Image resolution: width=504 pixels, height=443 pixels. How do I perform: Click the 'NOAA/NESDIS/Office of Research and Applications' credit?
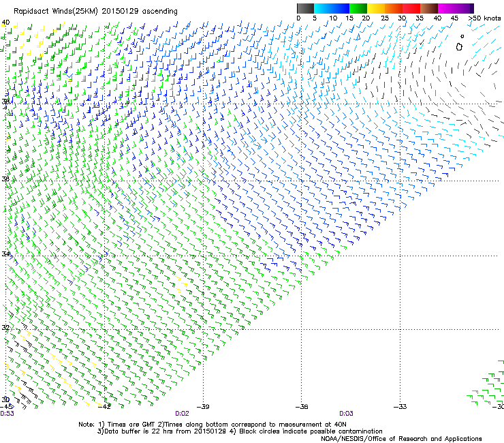coord(401,439)
